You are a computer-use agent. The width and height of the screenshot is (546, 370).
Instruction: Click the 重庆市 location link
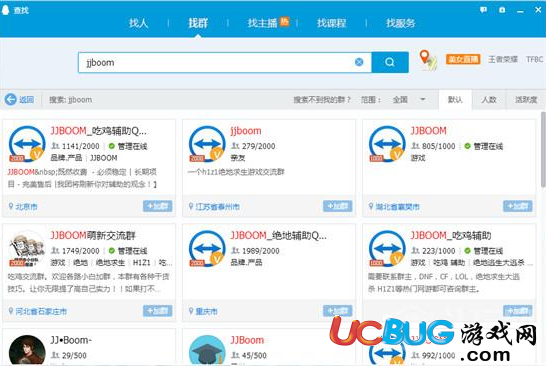pos(206,311)
